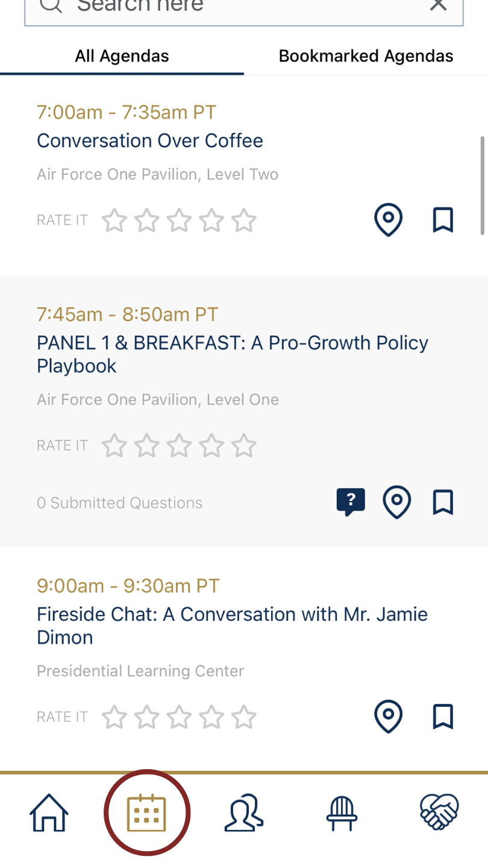Image resolution: width=488 pixels, height=868 pixels.
Task: Give Panel 1 session three stars
Action: 179,445
